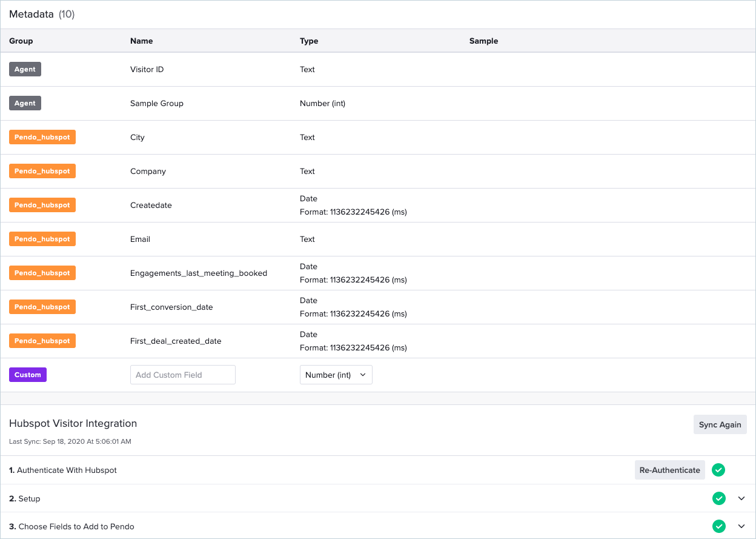Click the Agent tag in Visitor ID row
The image size is (756, 539).
(x=25, y=69)
